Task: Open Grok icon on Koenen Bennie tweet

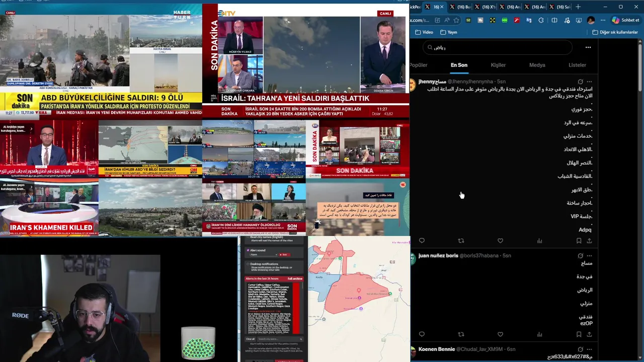Action: [x=580, y=349]
